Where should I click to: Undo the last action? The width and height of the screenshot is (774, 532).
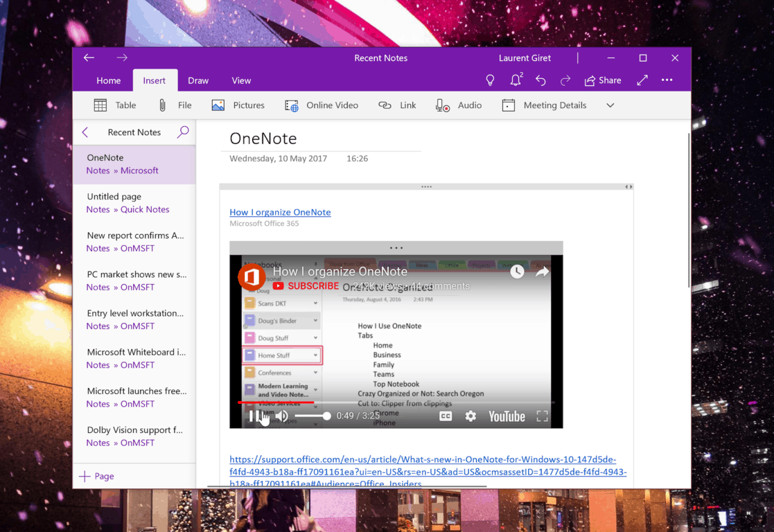(540, 80)
